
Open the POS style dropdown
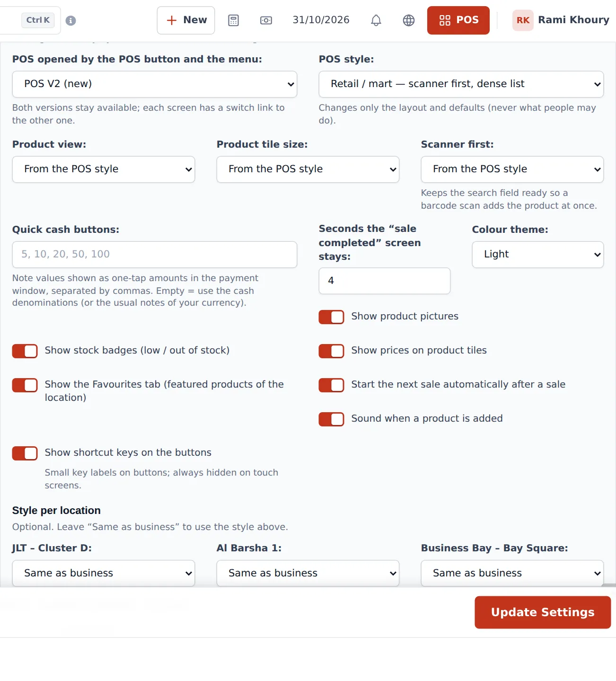[x=461, y=84]
